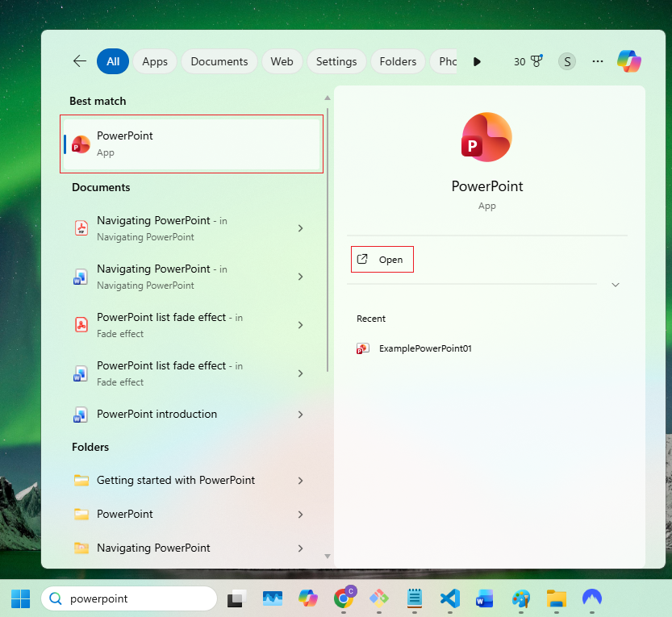Open Notepad from the taskbar

coord(414,598)
